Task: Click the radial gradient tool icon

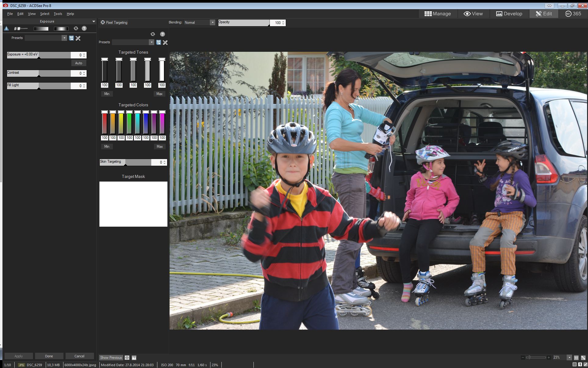Action: pyautogui.click(x=61, y=29)
